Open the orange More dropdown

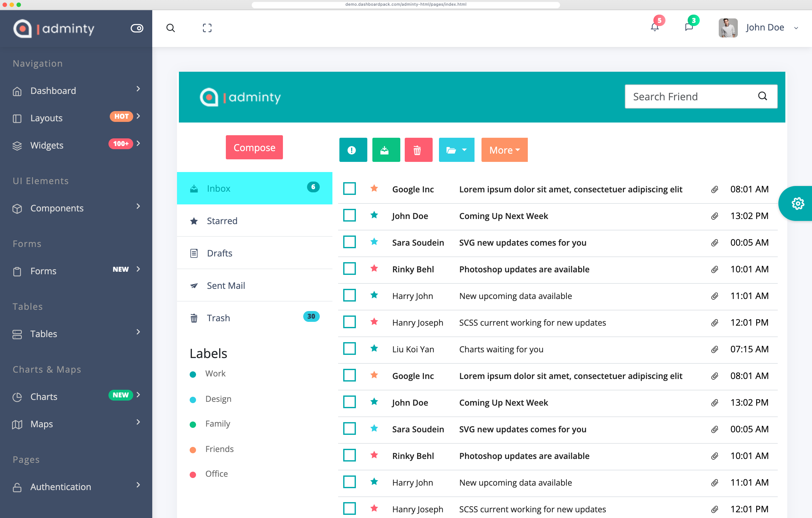coord(504,150)
